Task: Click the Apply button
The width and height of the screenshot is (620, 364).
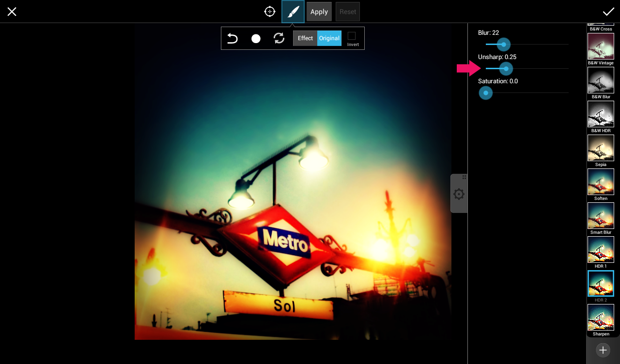Action: 319,12
